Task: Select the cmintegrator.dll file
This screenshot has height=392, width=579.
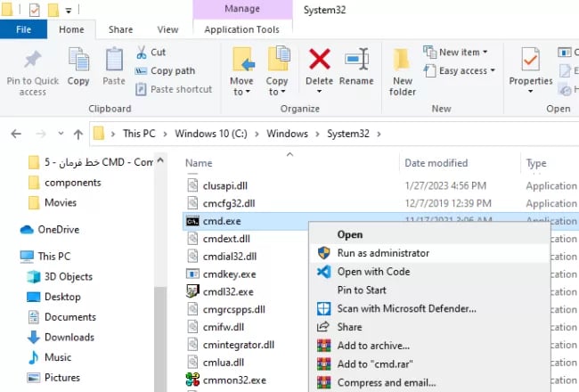Action: coord(238,345)
